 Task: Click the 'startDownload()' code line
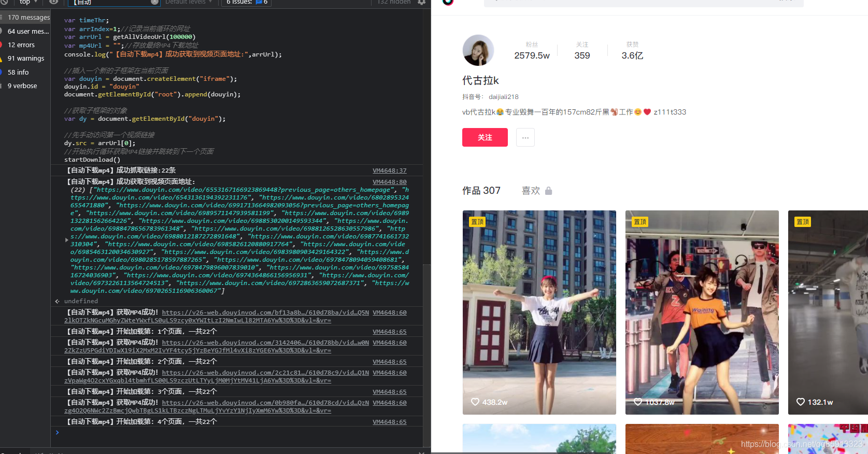[x=92, y=160]
